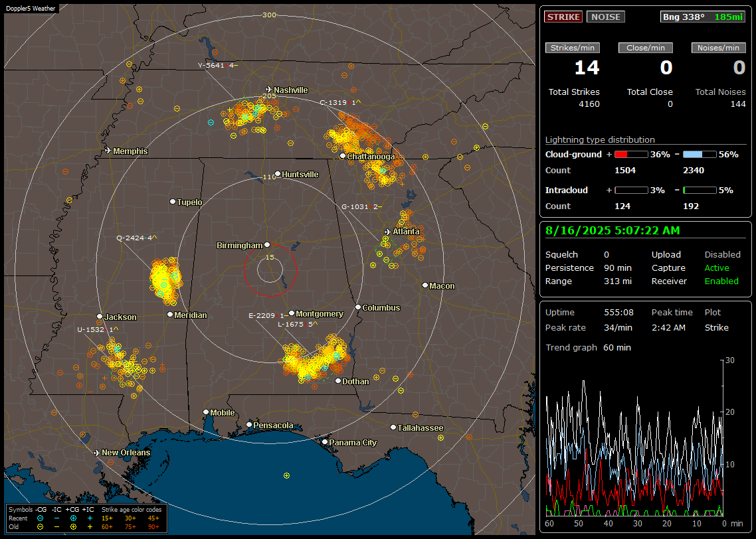756x539 pixels.
Task: Click the Uptime value 555:08
Action: [618, 312]
